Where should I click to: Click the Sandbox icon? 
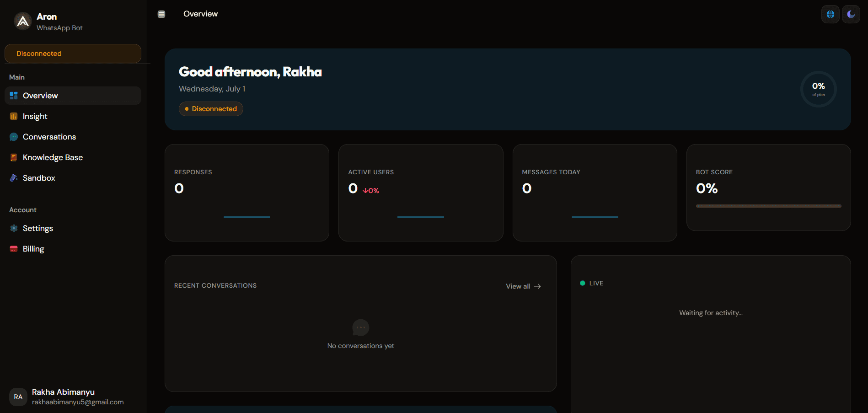pyautogui.click(x=14, y=178)
